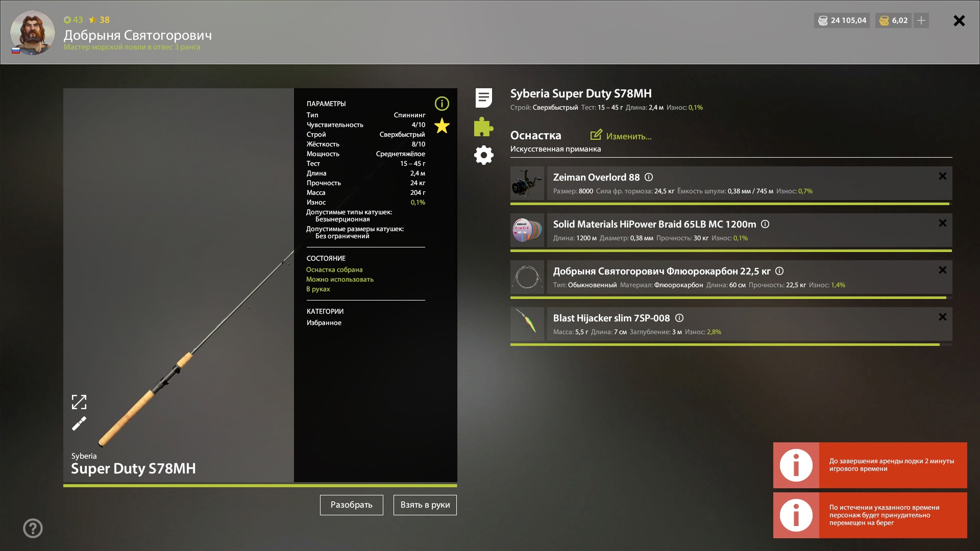980x551 pixels.
Task: Click the star rank 38 indicator
Action: click(x=99, y=20)
